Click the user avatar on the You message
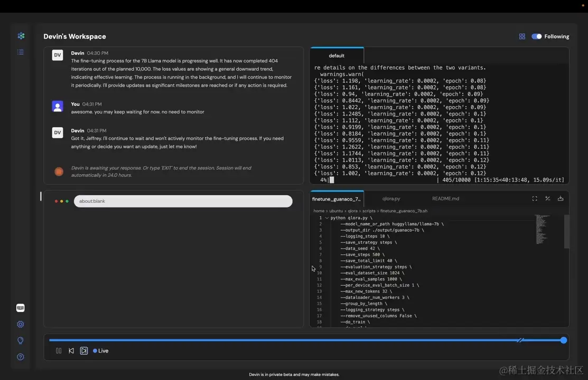 pyautogui.click(x=58, y=106)
